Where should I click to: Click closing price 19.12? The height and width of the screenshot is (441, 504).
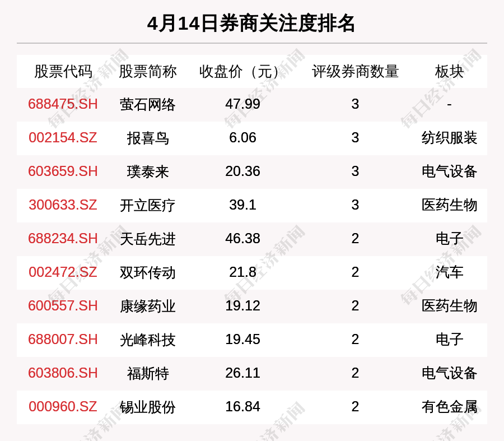pos(242,305)
